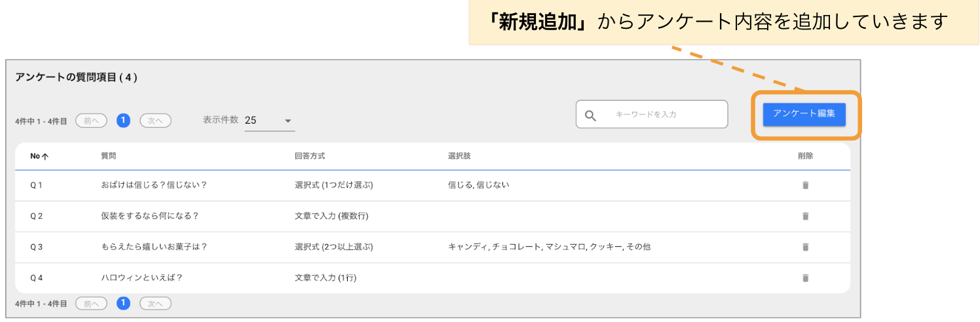Click the キャンディ, チョコレート choices cell
Screen dimensions: 980x322
549,247
